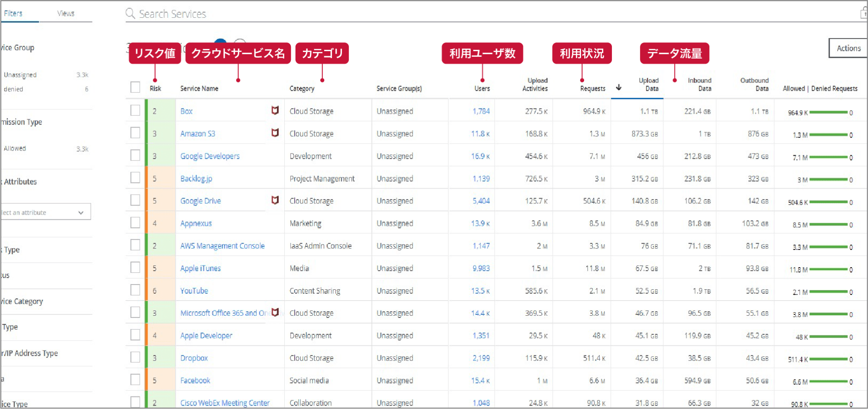
Task: Click the shield icon next to Box
Action: (x=275, y=110)
